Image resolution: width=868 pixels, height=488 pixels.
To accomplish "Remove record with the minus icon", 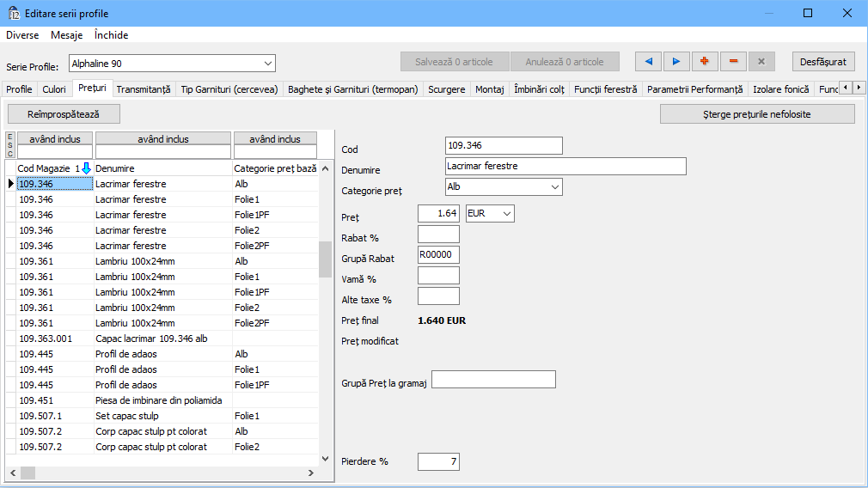I will pos(733,62).
